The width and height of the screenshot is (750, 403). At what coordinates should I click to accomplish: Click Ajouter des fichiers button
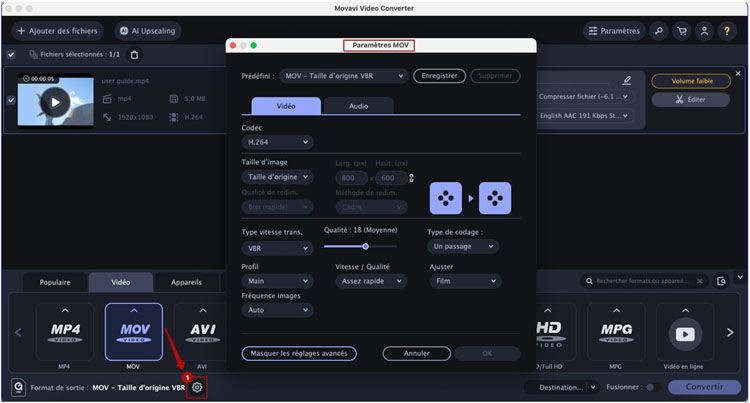click(x=57, y=31)
